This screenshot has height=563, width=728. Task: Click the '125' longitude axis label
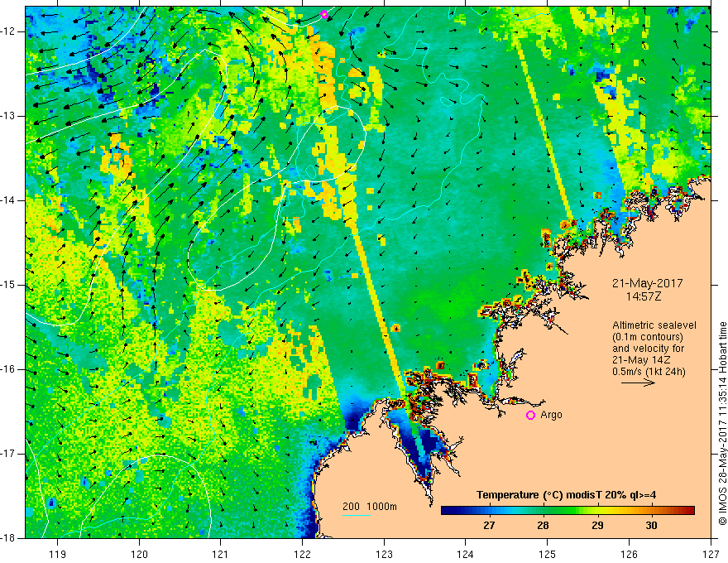[548, 554]
